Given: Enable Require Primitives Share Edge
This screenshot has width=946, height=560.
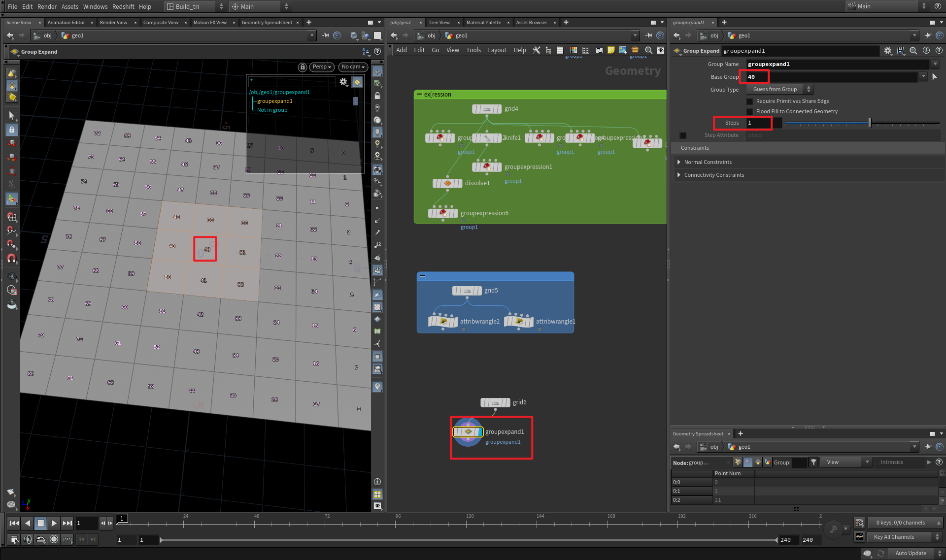Looking at the screenshot, I should (749, 101).
